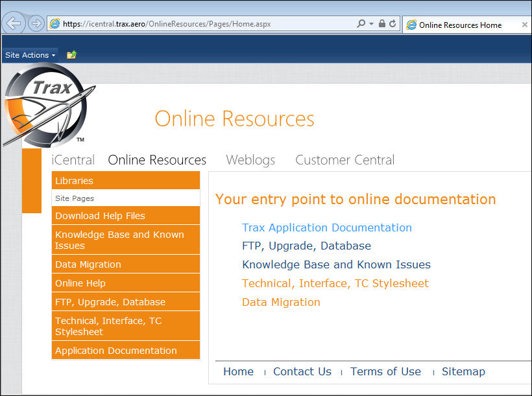Open Technical, Interface, TC Stylesheet sidebar item
Viewport: 532px width, 396px height.
(126, 326)
